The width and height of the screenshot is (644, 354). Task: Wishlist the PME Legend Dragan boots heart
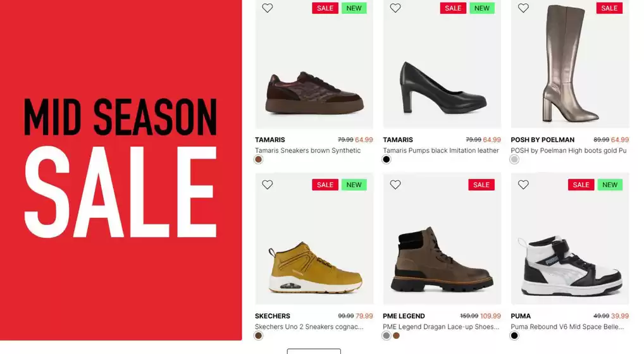coord(395,185)
